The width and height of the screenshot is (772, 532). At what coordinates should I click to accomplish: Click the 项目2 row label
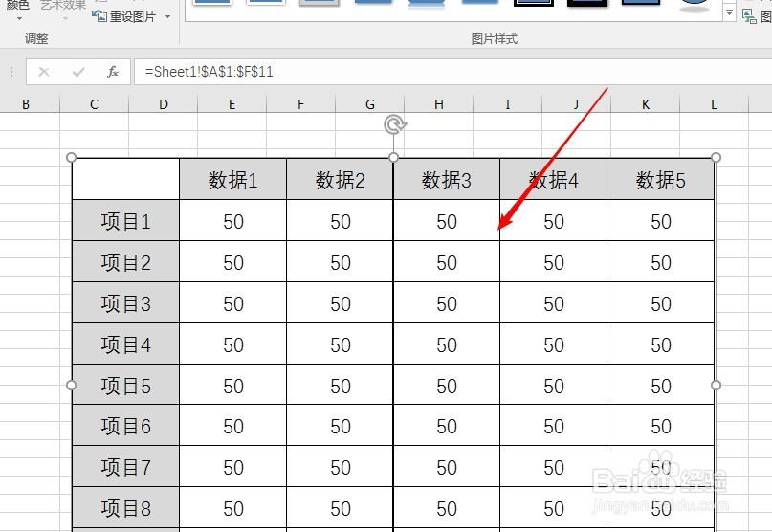[x=125, y=262]
